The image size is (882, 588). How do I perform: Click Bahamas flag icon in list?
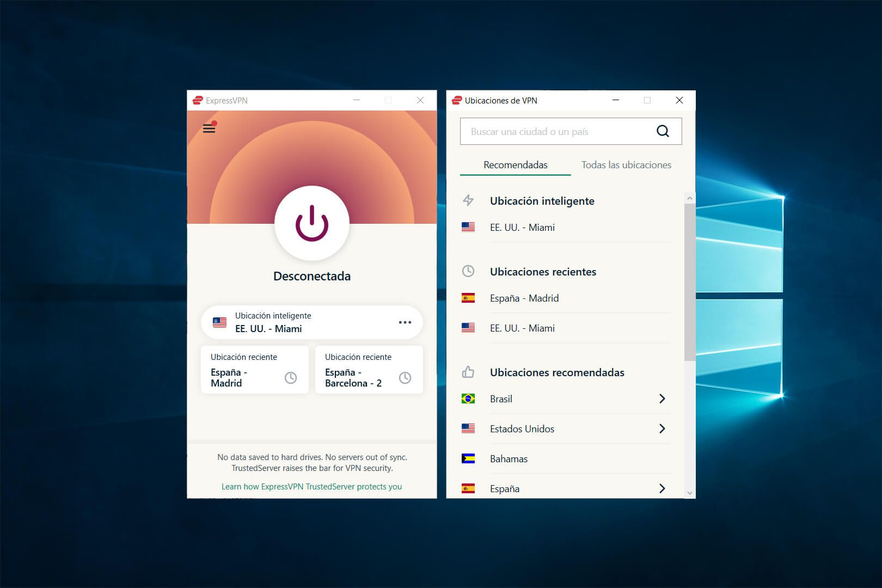(x=468, y=459)
